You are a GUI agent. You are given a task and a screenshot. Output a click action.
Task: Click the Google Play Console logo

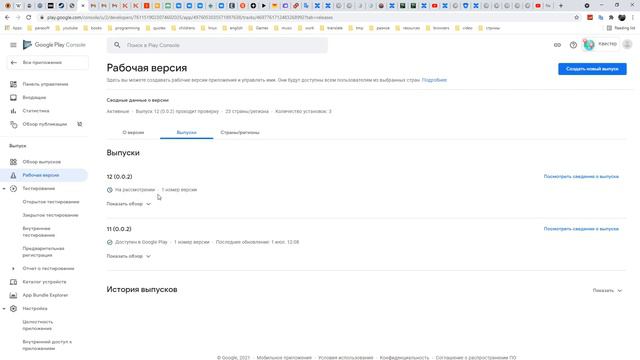click(x=54, y=45)
